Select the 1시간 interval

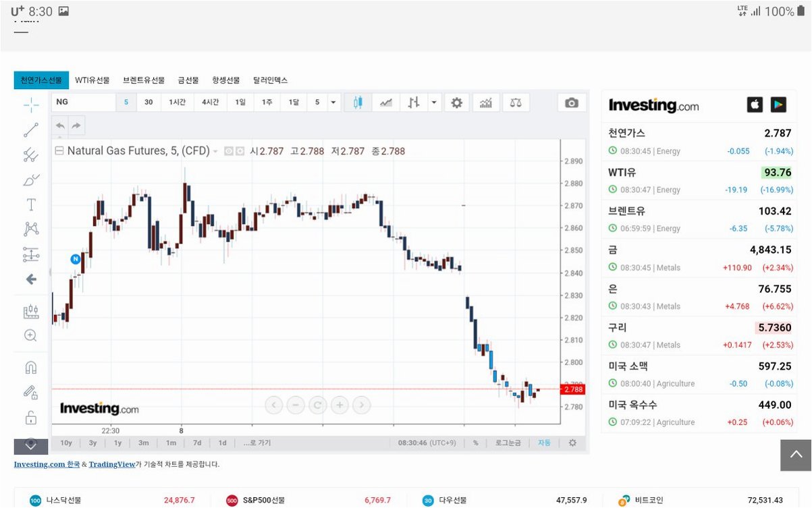pyautogui.click(x=178, y=103)
